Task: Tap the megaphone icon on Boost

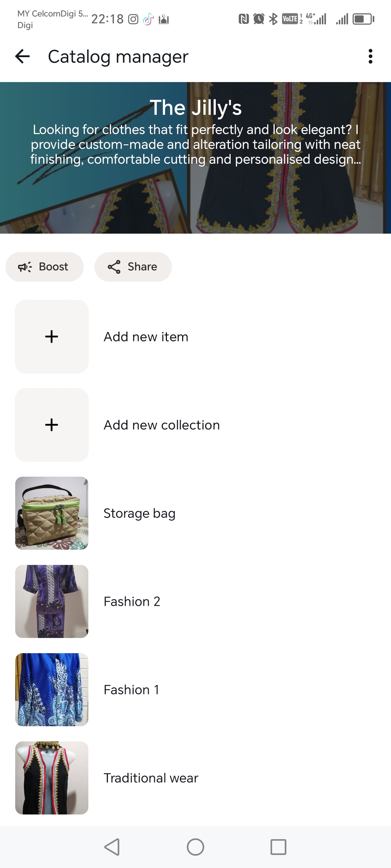Action: (x=25, y=267)
